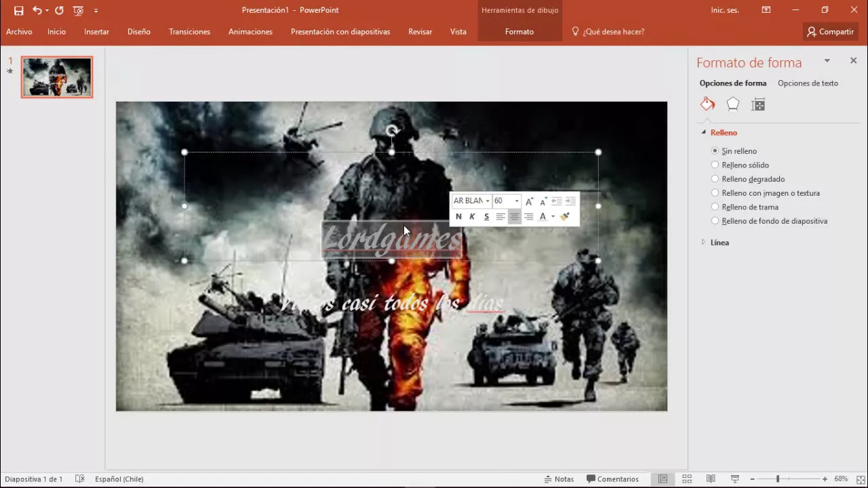Switch to the Revisar tab

coord(420,32)
